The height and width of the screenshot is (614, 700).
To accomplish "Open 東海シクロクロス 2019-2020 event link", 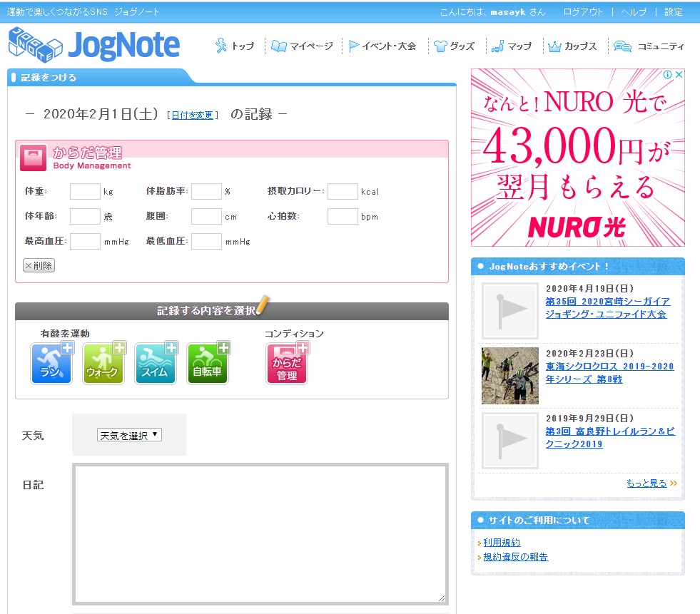I will (609, 372).
